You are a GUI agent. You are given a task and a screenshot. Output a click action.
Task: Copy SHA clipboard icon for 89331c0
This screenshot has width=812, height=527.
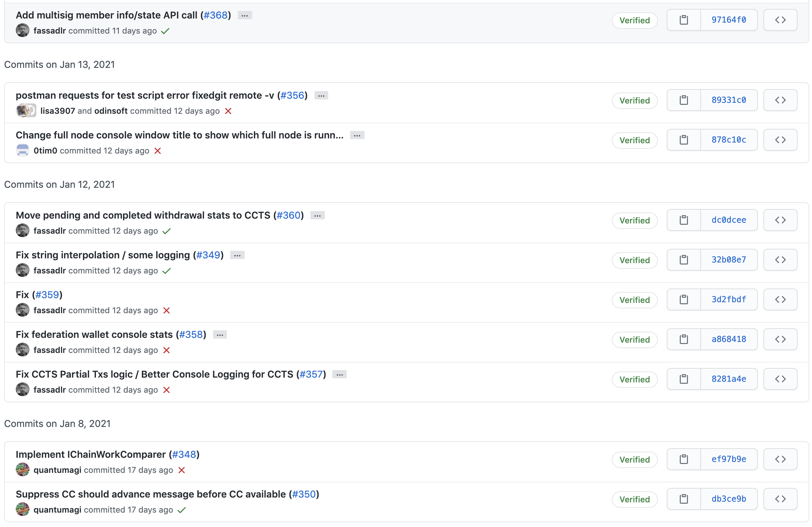coord(684,100)
